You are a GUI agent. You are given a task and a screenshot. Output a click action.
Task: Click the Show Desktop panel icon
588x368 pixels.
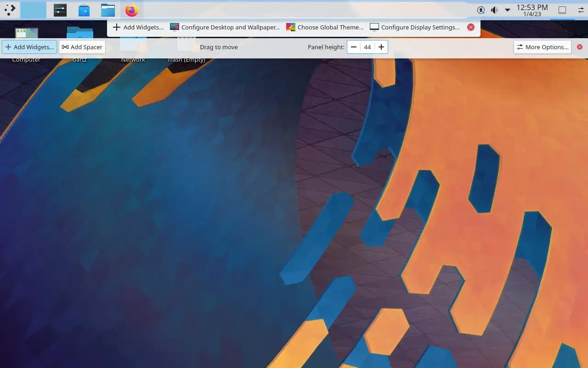[562, 10]
